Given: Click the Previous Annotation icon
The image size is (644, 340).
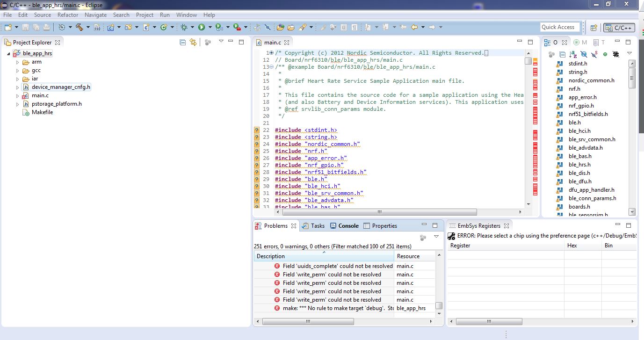Looking at the screenshot, I should tap(386, 27).
